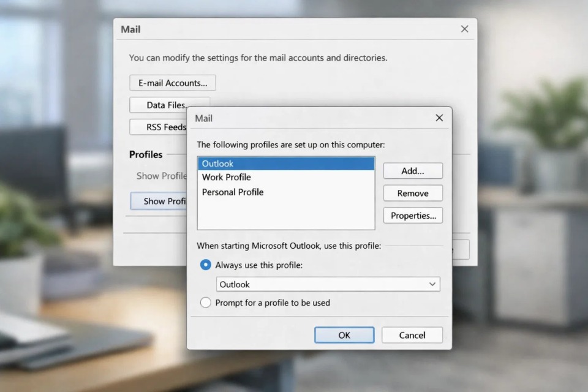Open Properties for the selected profile
This screenshot has height=392, width=588.
412,215
